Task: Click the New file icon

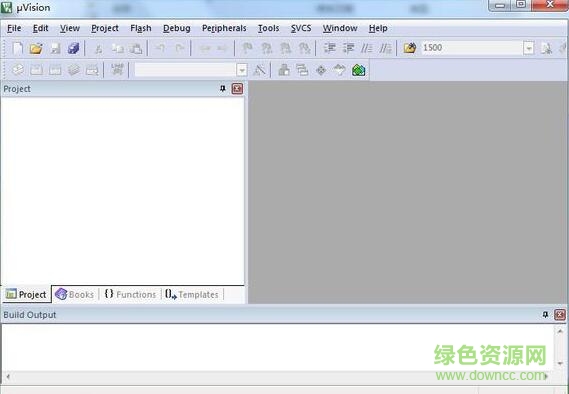Action: [17, 48]
